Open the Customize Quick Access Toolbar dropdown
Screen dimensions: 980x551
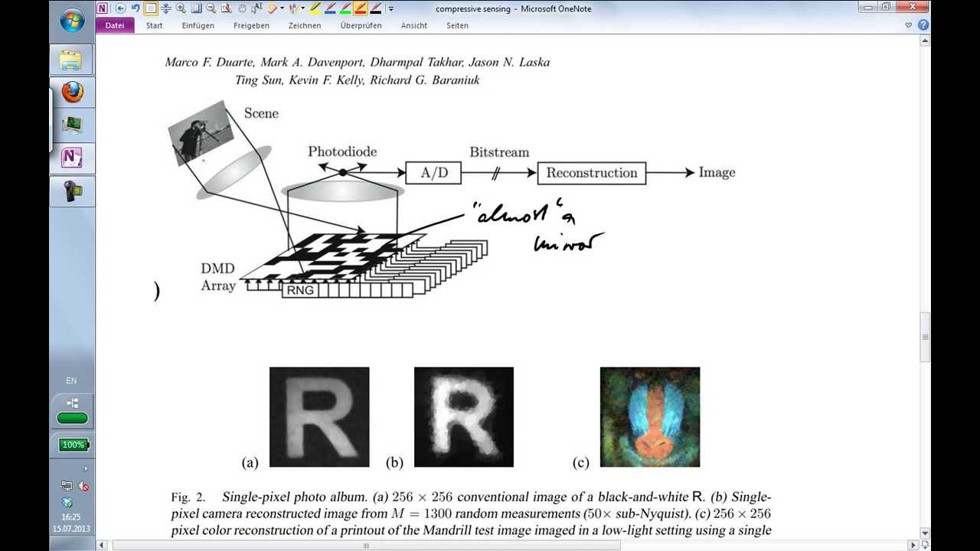390,8
